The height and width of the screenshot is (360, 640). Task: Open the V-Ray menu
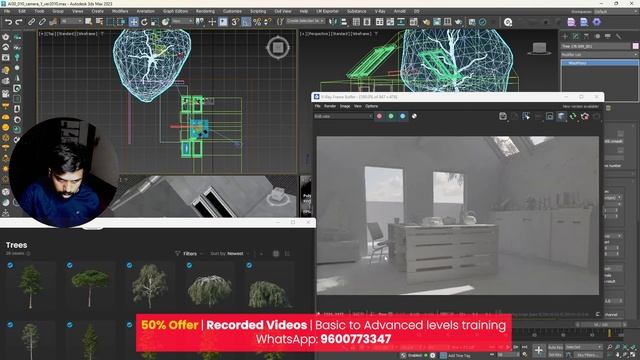(380, 11)
